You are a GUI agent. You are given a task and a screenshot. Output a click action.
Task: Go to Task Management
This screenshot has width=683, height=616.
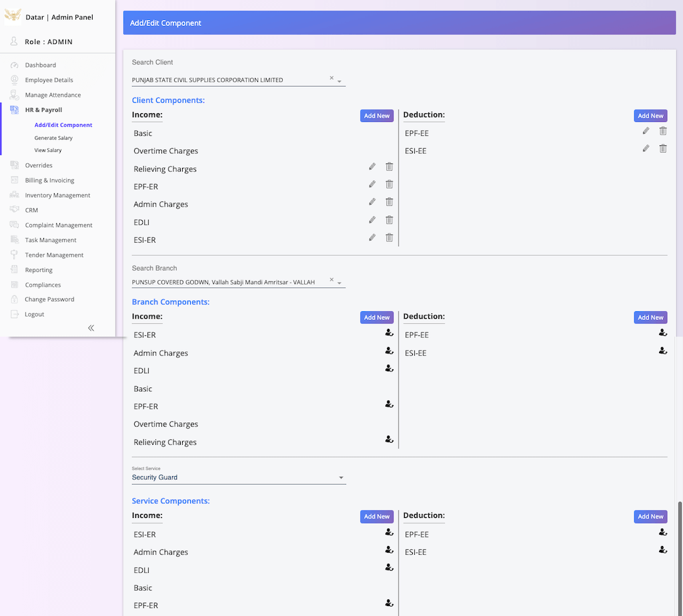click(x=51, y=240)
